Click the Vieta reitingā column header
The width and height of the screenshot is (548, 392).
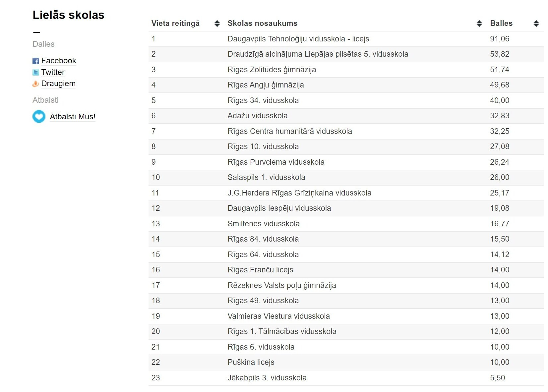pyautogui.click(x=175, y=24)
